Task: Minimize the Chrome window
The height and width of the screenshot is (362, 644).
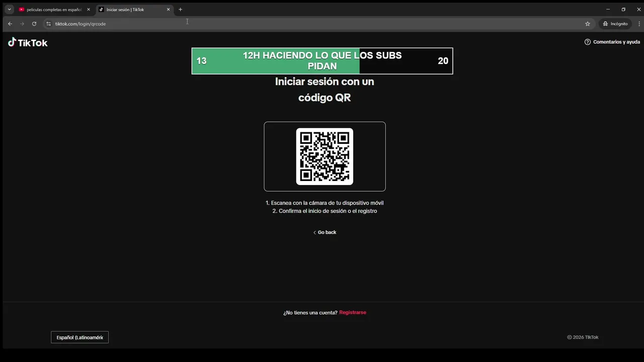Action: pos(608,10)
